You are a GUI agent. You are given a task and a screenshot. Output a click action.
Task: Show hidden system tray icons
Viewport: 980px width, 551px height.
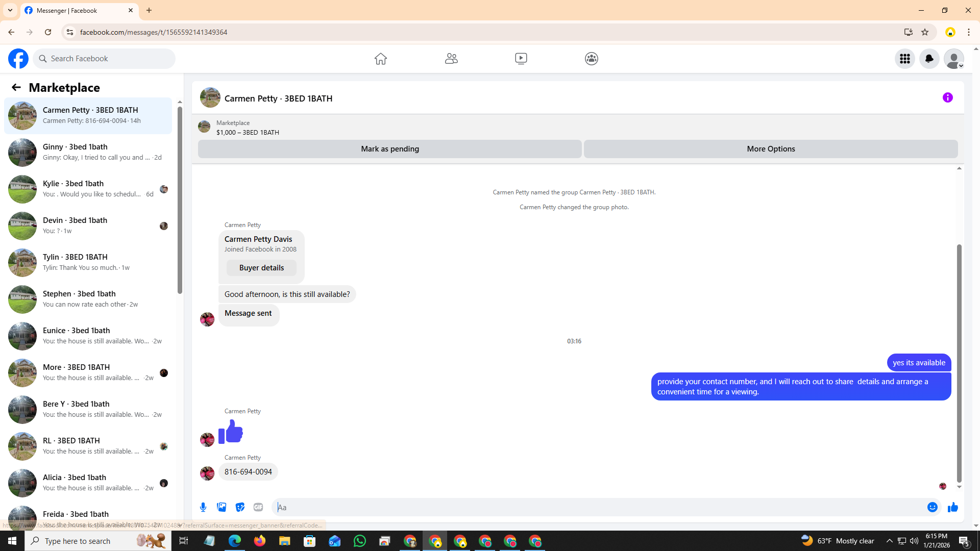[889, 541]
